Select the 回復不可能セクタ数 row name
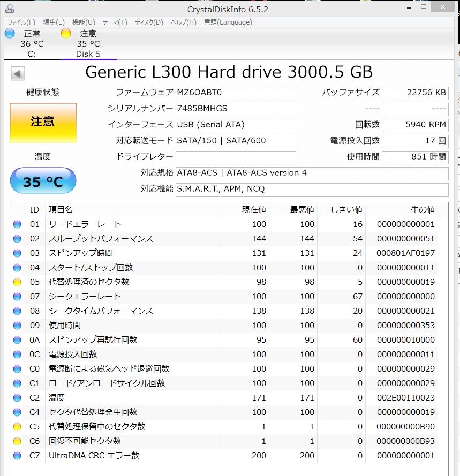This screenshot has height=476, width=460. coord(85,441)
